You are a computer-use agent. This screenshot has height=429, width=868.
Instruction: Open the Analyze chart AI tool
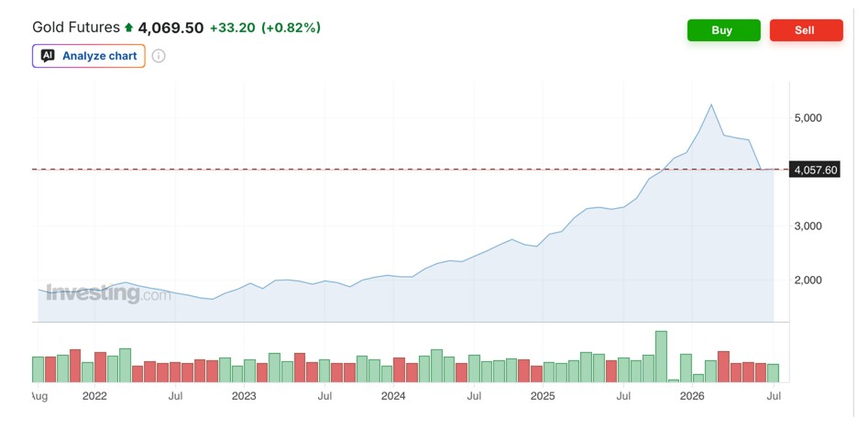tap(89, 56)
